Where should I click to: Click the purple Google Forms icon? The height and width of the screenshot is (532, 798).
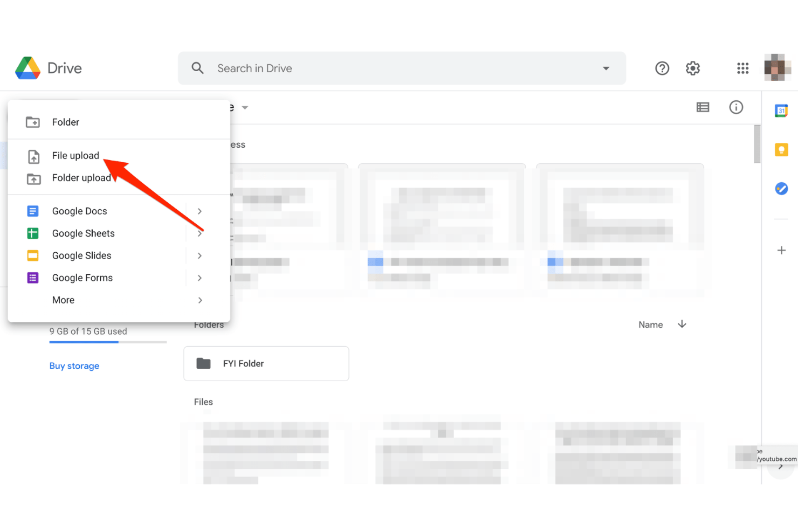coord(33,278)
